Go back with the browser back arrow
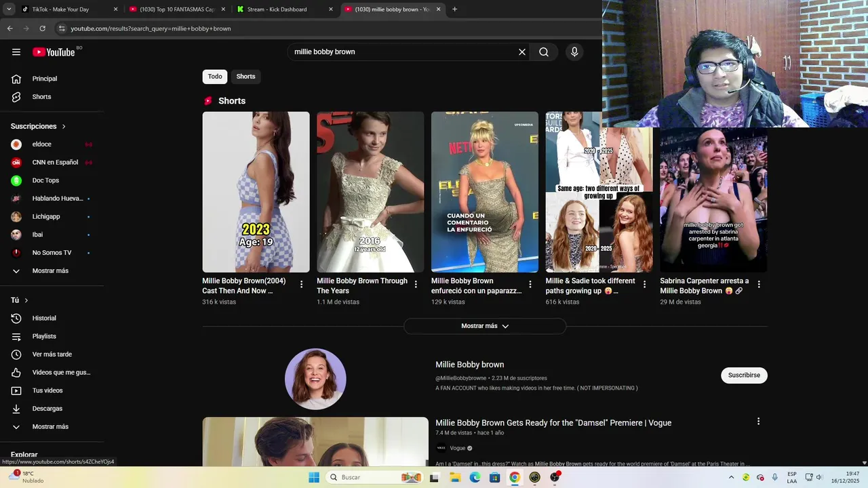 click(10, 28)
